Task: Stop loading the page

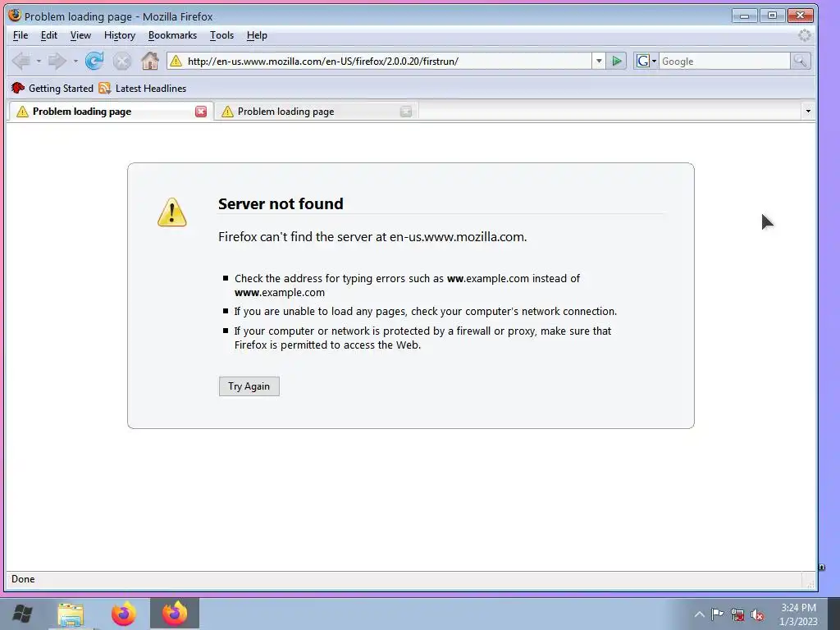Action: tap(122, 61)
